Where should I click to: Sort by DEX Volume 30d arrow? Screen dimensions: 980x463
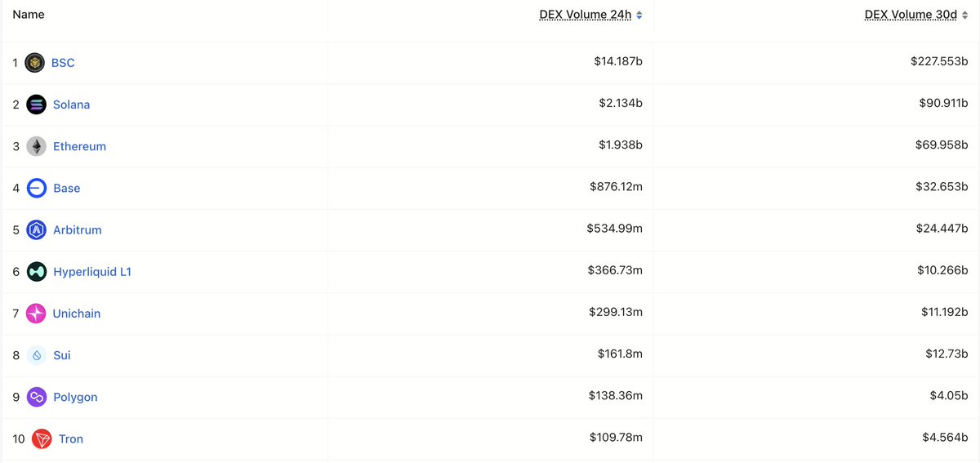(964, 15)
